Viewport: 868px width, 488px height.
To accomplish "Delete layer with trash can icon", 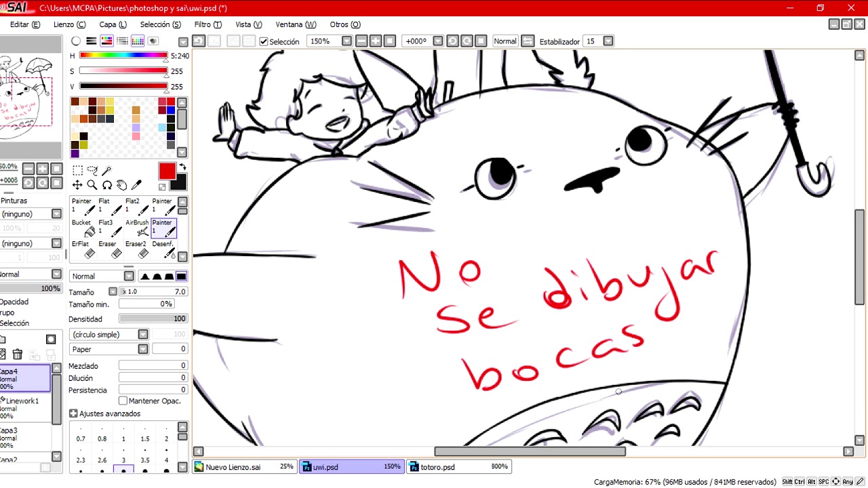I will [x=18, y=354].
